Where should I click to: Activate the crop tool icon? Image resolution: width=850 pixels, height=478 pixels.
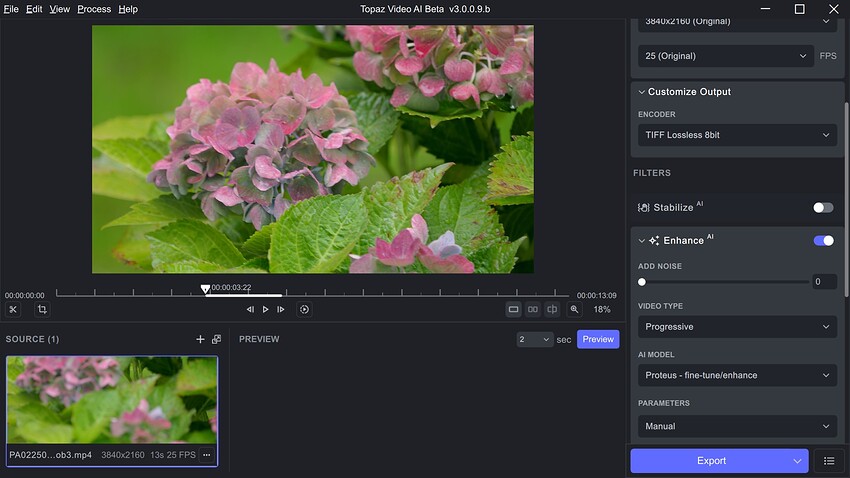[42, 309]
